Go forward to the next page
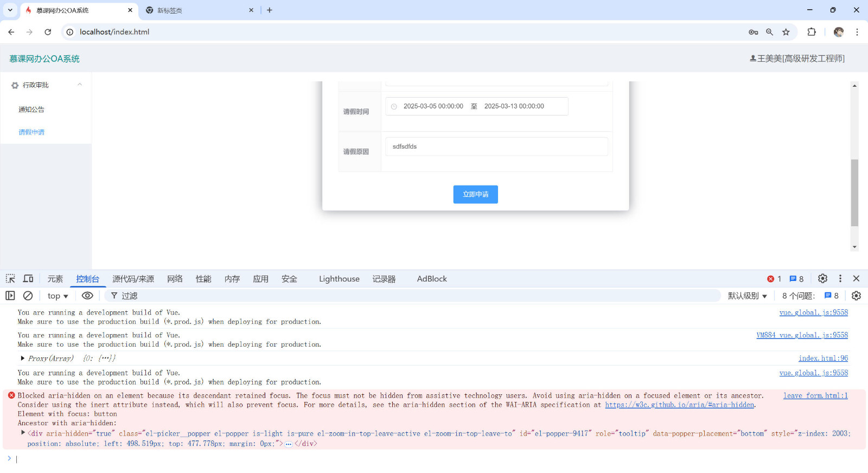 coord(29,32)
